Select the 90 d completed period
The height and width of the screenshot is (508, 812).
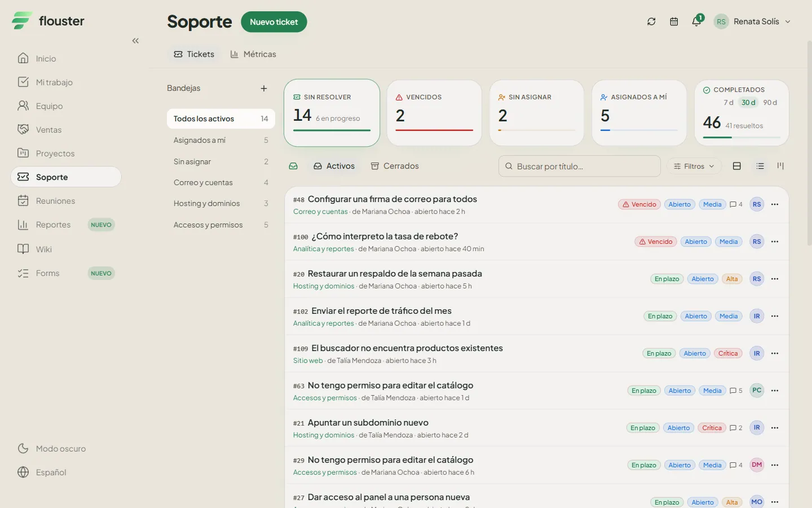(x=770, y=103)
